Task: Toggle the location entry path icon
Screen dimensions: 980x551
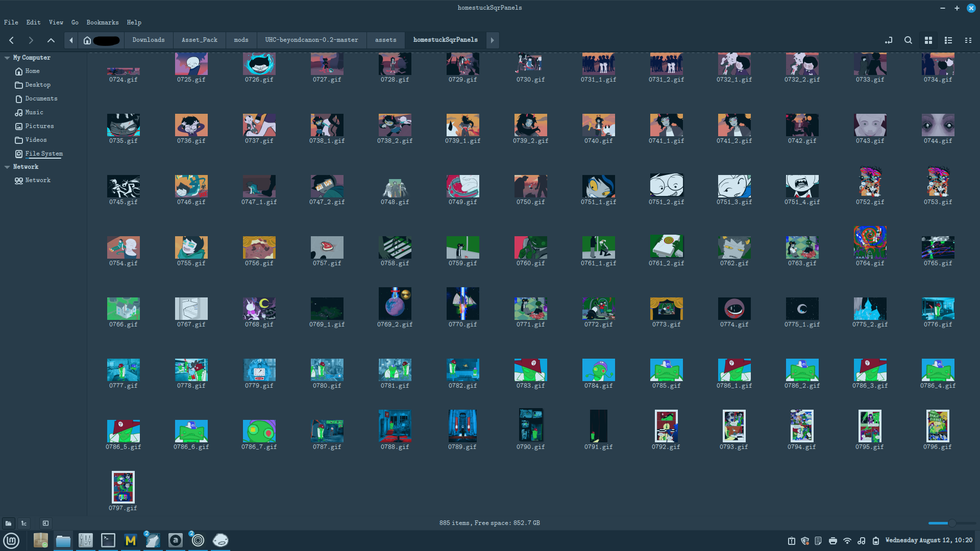Action: click(889, 40)
